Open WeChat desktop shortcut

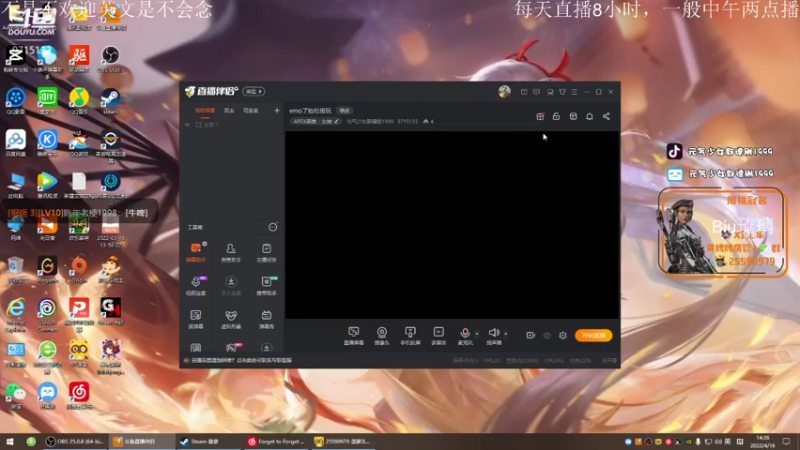coord(16,396)
